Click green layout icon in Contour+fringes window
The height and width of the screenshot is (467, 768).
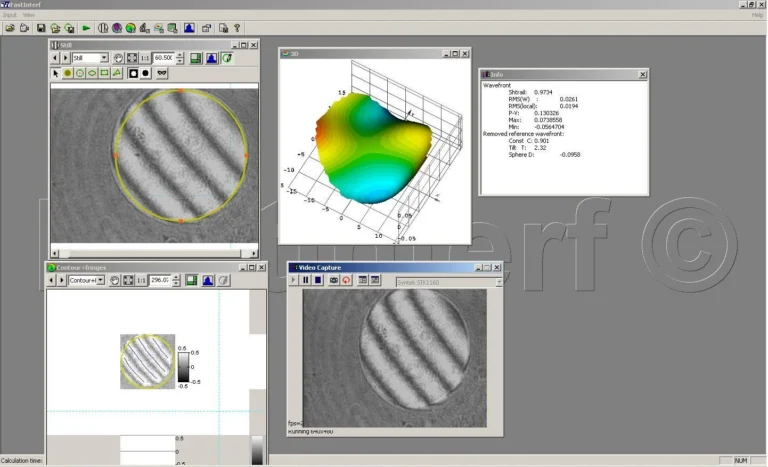click(192, 280)
